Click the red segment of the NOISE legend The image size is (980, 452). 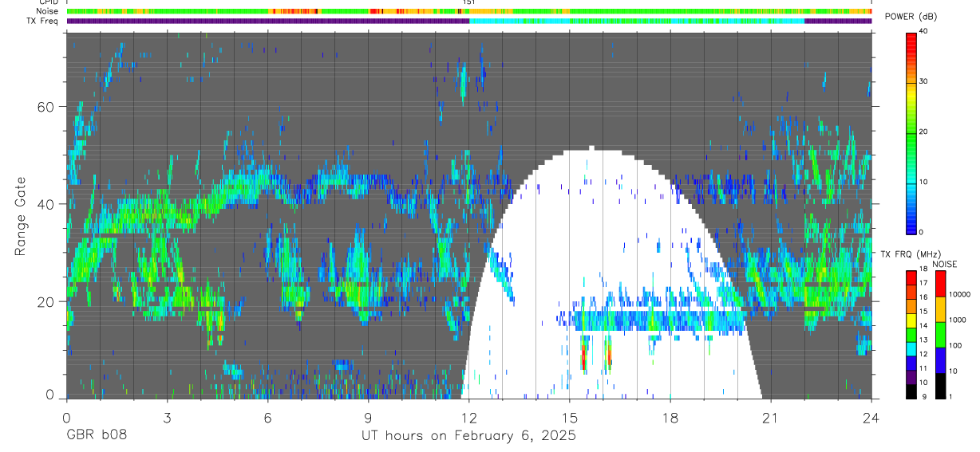tap(940, 283)
